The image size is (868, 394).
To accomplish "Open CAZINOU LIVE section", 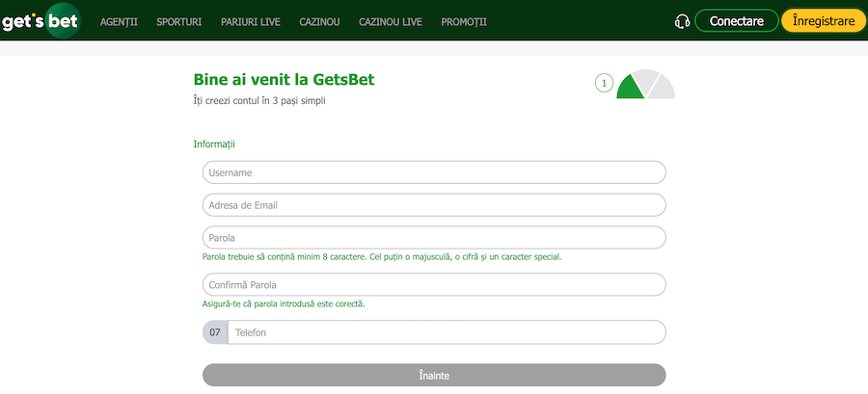I will point(391,22).
